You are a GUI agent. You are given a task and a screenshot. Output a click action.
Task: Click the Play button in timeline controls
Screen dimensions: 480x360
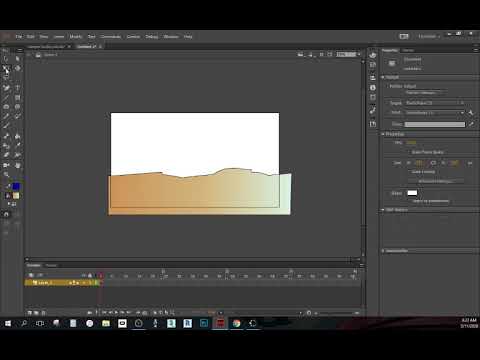[x=116, y=313]
